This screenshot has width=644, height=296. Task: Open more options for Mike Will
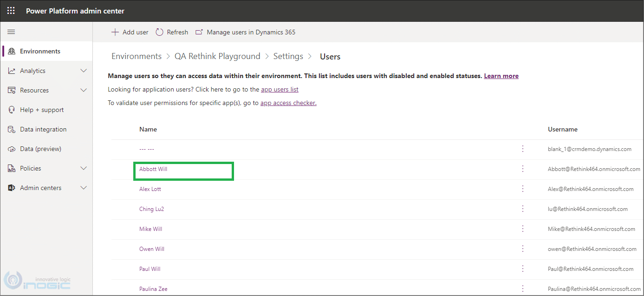tap(523, 229)
